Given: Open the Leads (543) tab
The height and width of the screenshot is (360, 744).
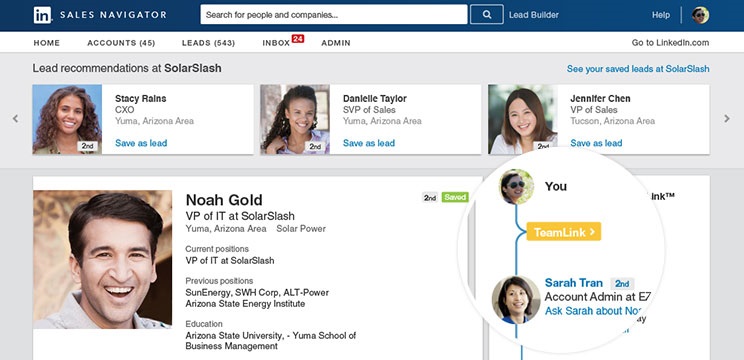Looking at the screenshot, I should (208, 43).
